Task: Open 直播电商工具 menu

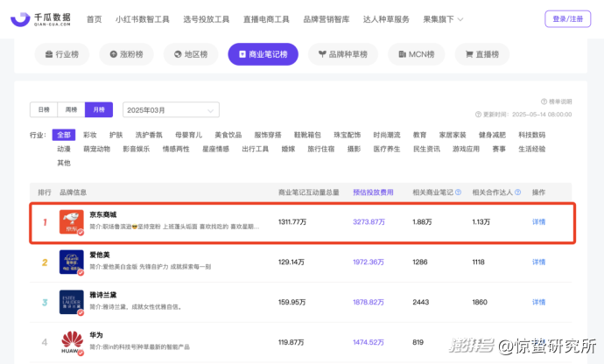Action: click(266, 19)
